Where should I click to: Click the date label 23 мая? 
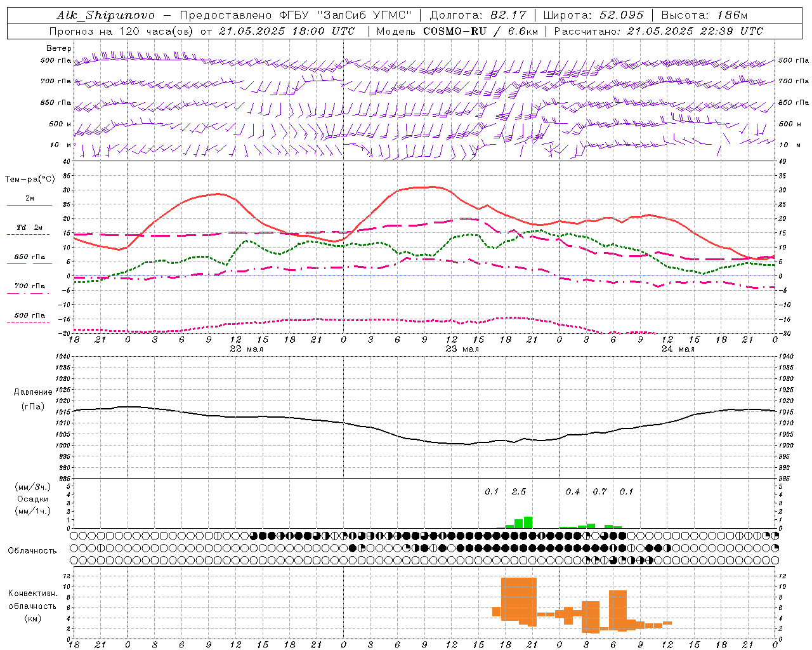pos(462,349)
